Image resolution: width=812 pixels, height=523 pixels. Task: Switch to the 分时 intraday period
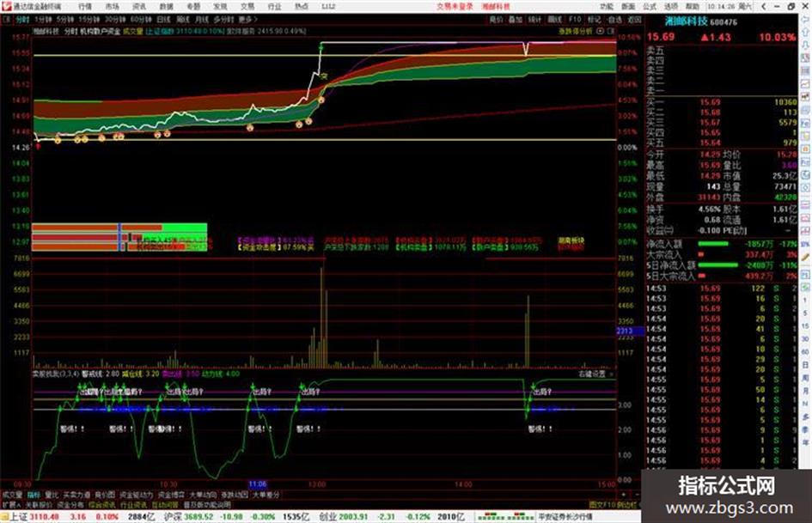[22, 19]
